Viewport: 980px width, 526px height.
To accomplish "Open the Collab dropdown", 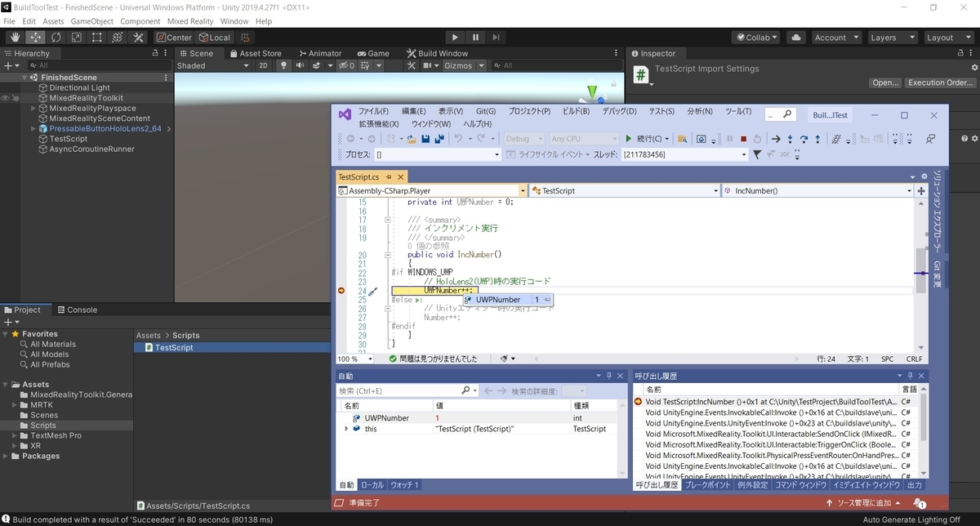I will (756, 38).
